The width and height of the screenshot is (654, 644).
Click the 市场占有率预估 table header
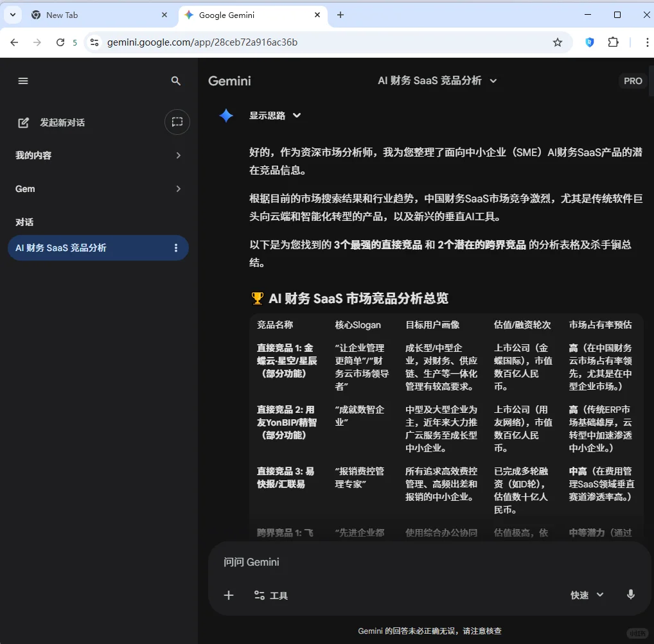click(600, 325)
